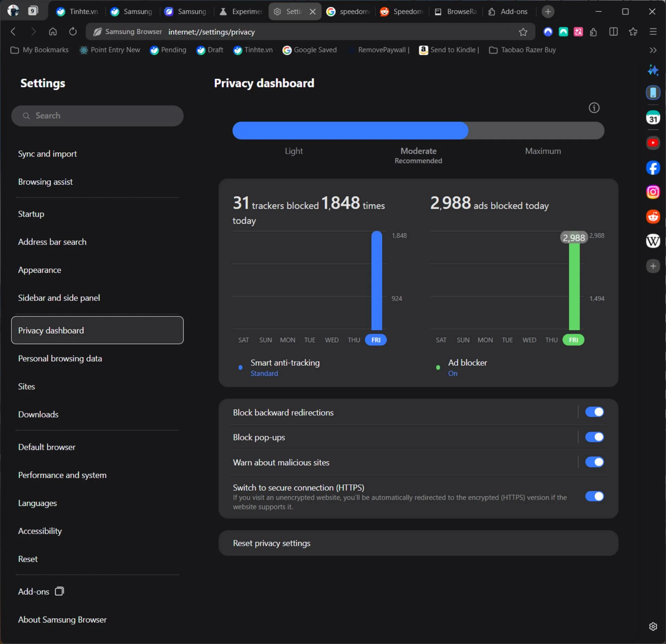Open YouTube from the sidebar panel

652,143
